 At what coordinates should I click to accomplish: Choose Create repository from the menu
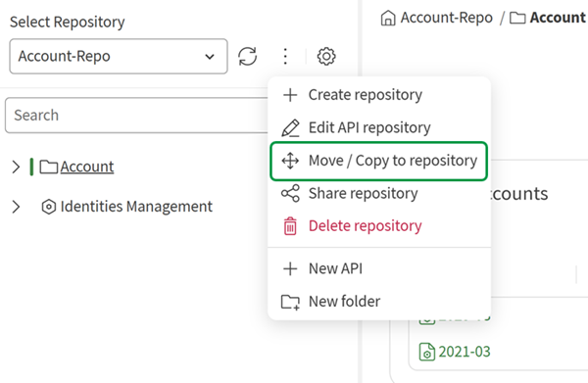coord(378,95)
